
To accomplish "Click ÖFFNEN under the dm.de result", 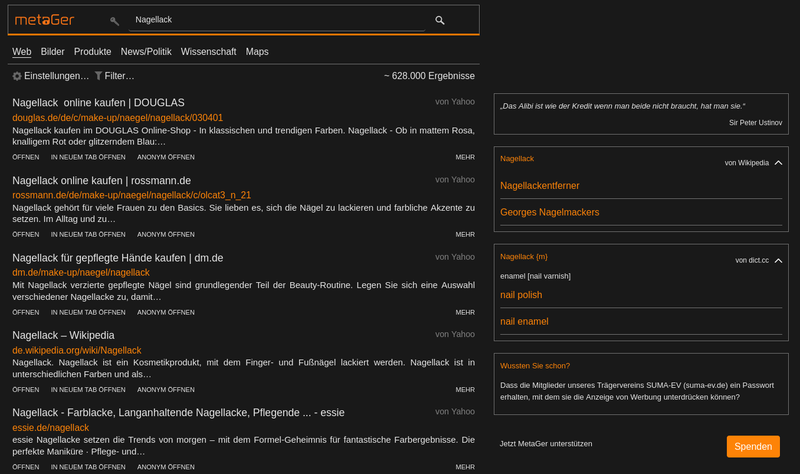I will pyautogui.click(x=26, y=312).
